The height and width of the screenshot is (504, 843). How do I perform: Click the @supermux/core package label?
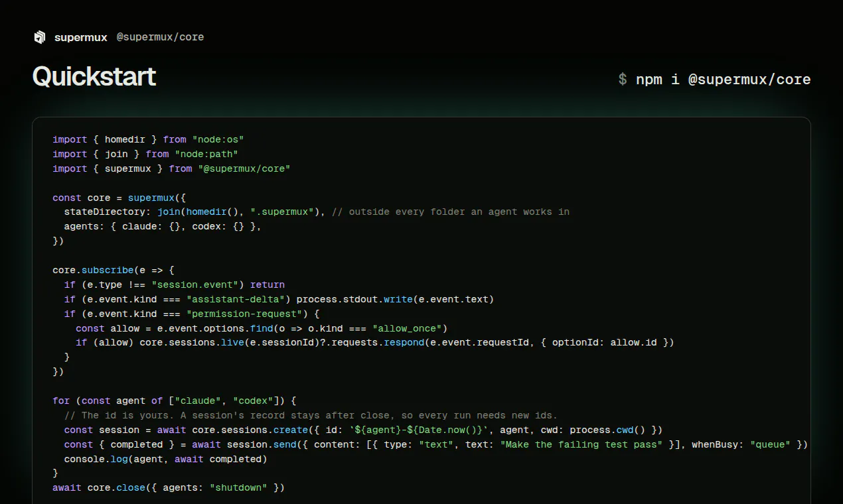tap(160, 37)
